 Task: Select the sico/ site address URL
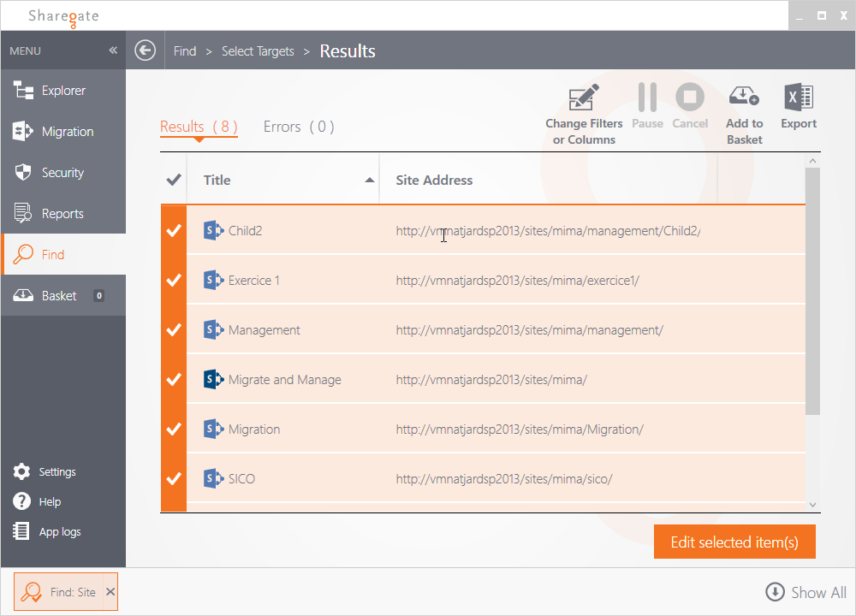(504, 479)
